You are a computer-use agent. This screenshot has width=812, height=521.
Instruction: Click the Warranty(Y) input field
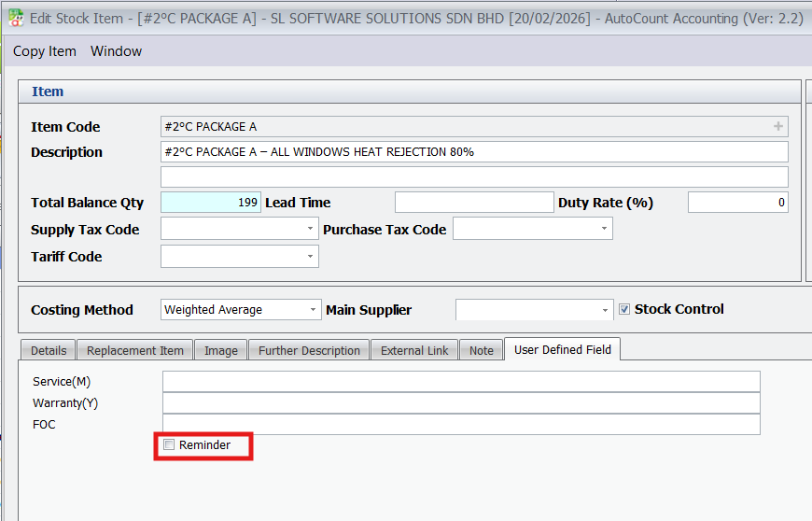coord(461,402)
